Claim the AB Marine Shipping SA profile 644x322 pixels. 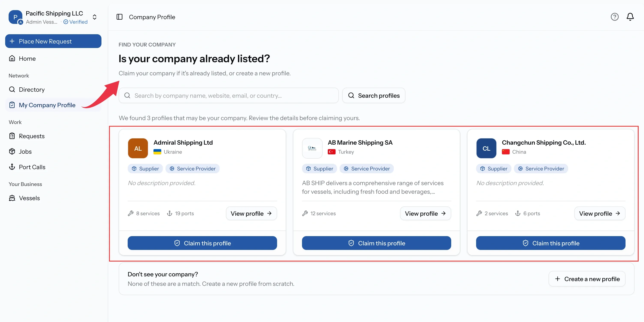pyautogui.click(x=377, y=243)
